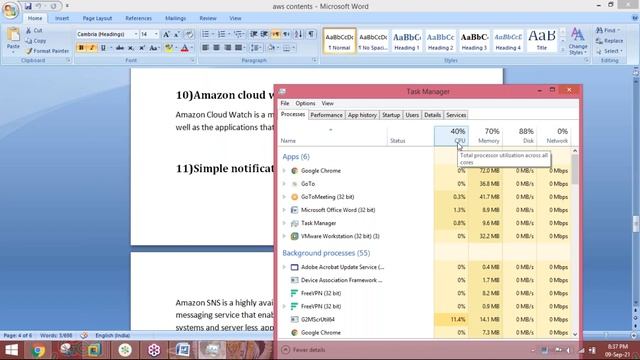Expand Adobe Acrobat Update Service row

point(284,267)
